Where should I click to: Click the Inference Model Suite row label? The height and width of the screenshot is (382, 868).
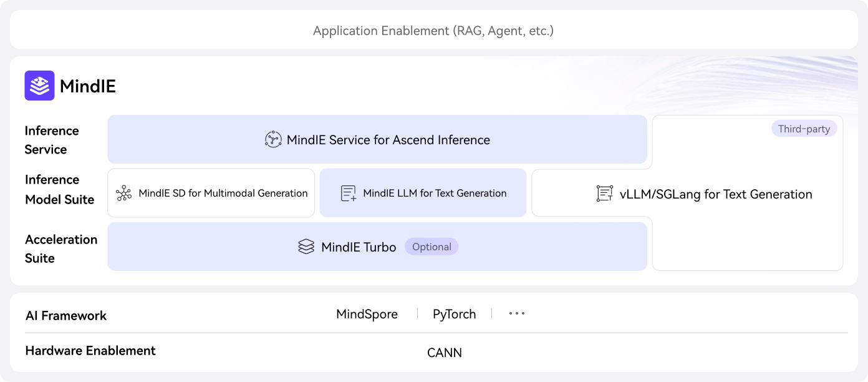click(x=59, y=190)
